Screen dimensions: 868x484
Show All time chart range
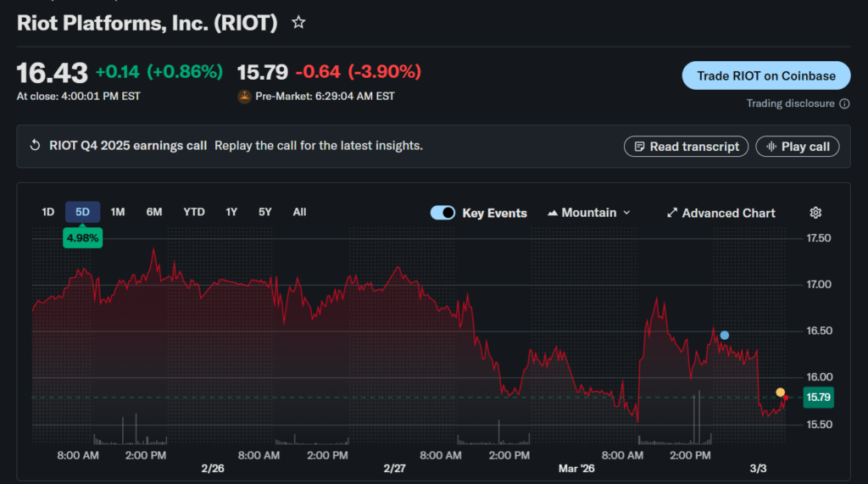pyautogui.click(x=299, y=212)
